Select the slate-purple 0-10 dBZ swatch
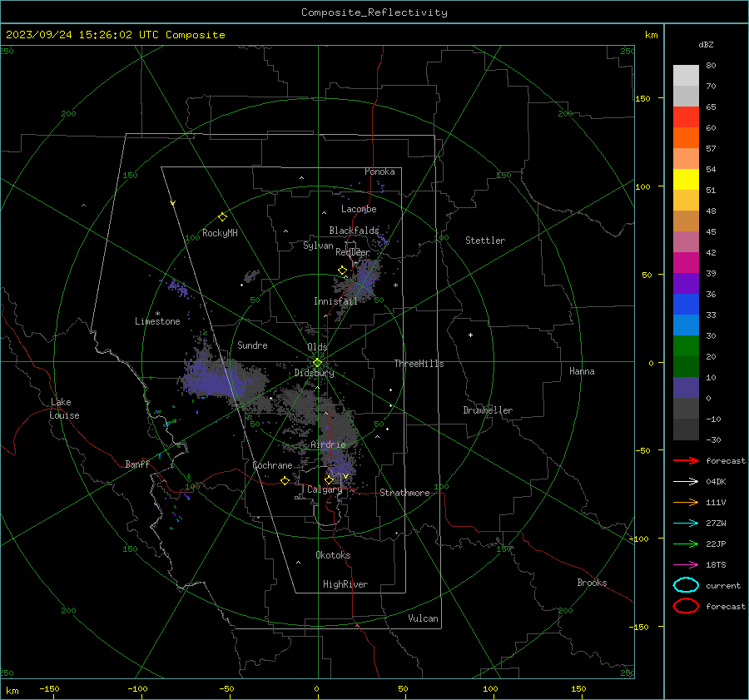The image size is (749, 700). point(686,387)
